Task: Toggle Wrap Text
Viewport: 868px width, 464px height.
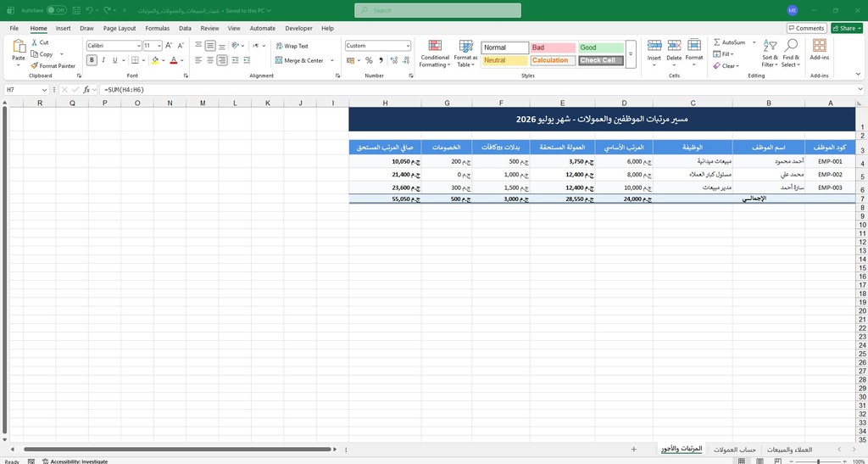Action: pyautogui.click(x=292, y=46)
